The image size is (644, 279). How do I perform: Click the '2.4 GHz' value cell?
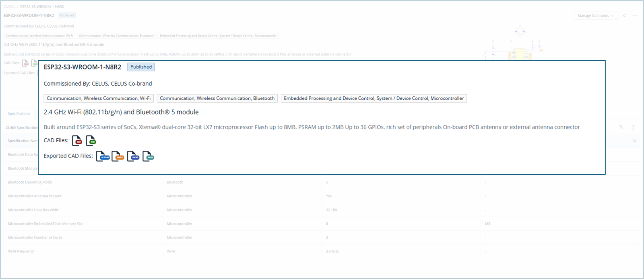coord(332,252)
